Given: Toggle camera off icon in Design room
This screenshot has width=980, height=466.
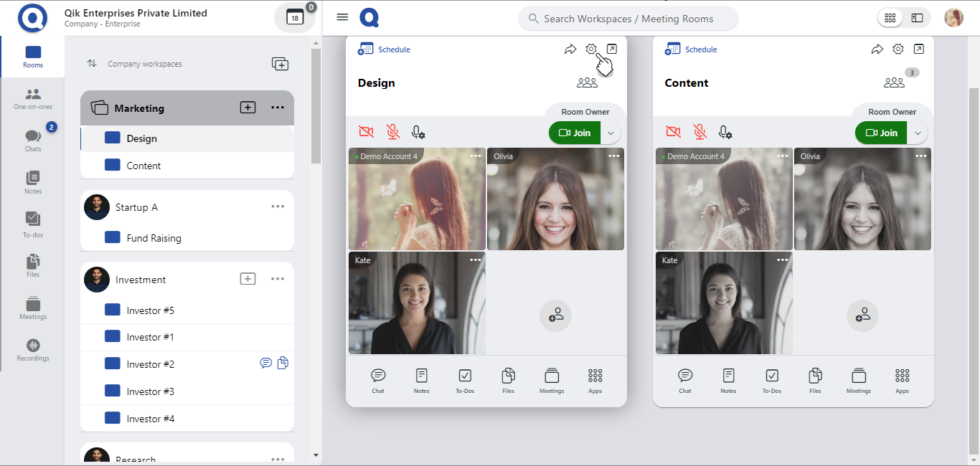Looking at the screenshot, I should pos(366,133).
